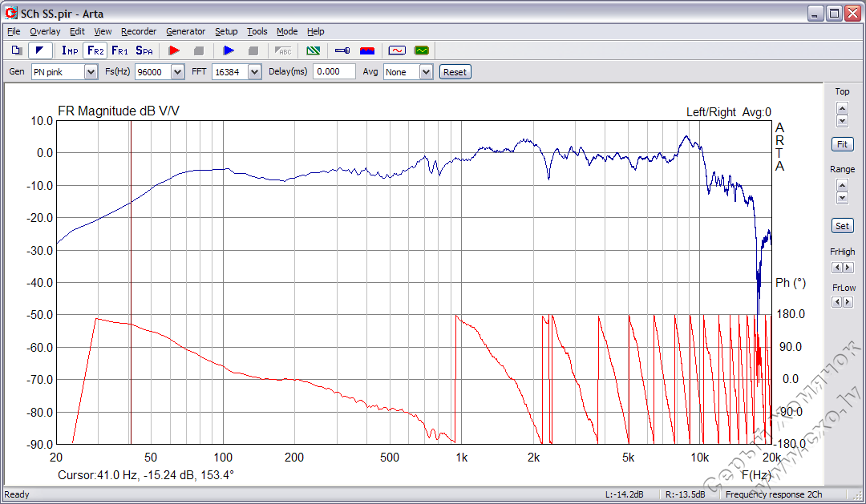Viewport: 866px width, 504px height.
Task: Click the 'FR Magnitude dB V/V' graph title
Action: [119, 111]
